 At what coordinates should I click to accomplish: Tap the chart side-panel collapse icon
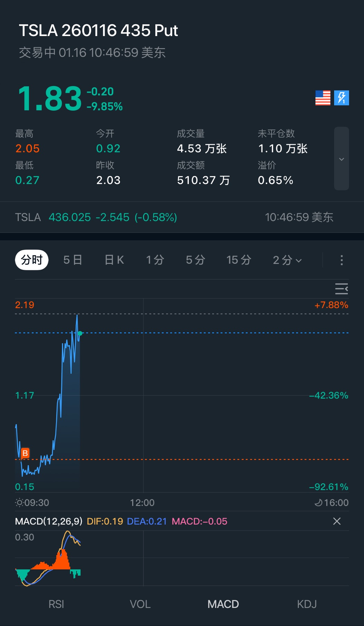(341, 289)
